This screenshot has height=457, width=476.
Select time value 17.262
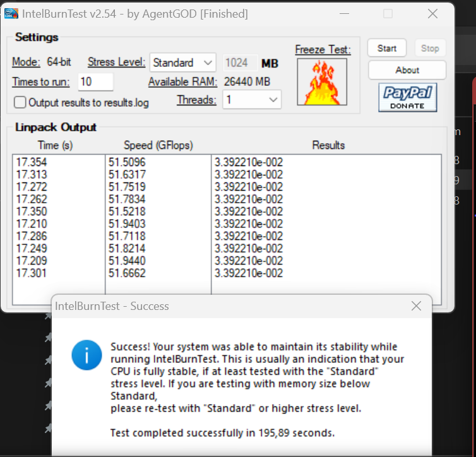pos(32,199)
